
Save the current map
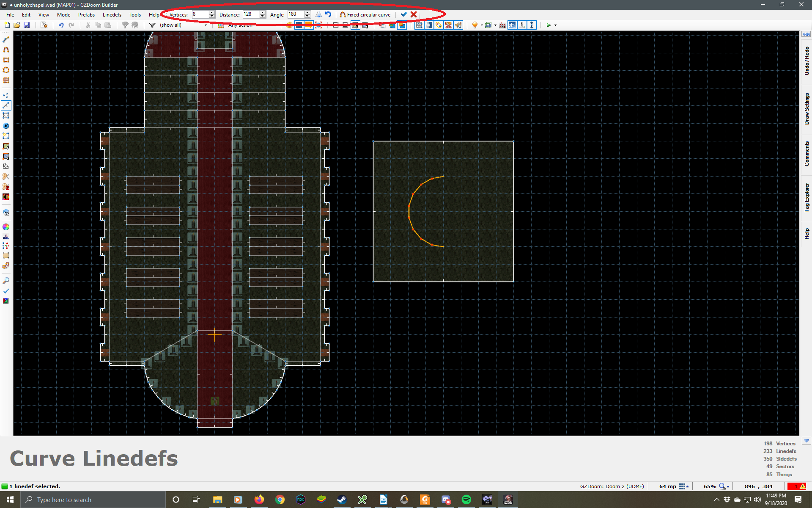(27, 25)
